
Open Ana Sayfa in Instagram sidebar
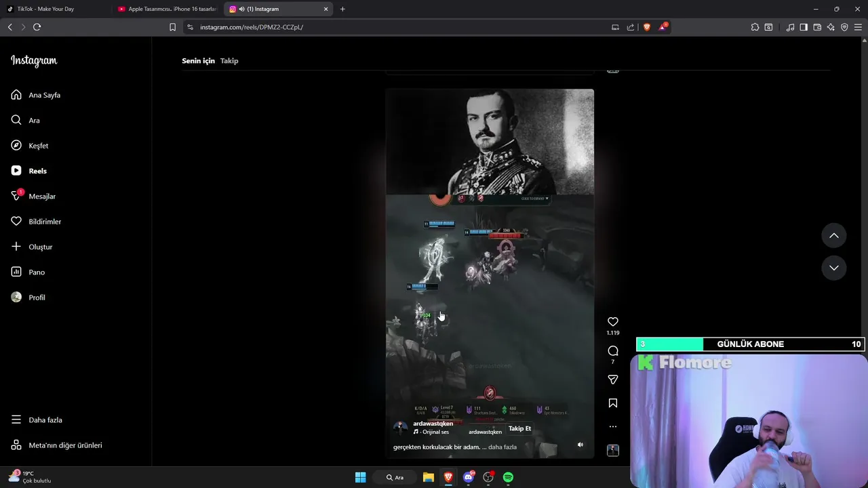tap(36, 95)
